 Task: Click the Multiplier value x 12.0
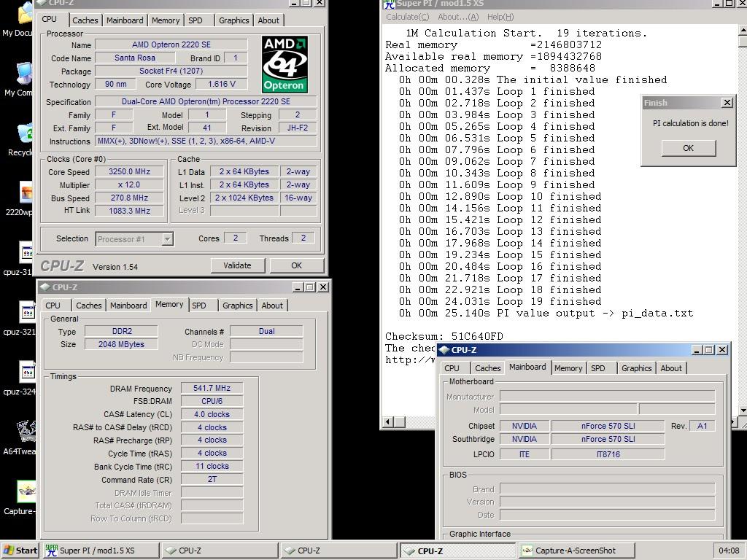click(x=129, y=184)
